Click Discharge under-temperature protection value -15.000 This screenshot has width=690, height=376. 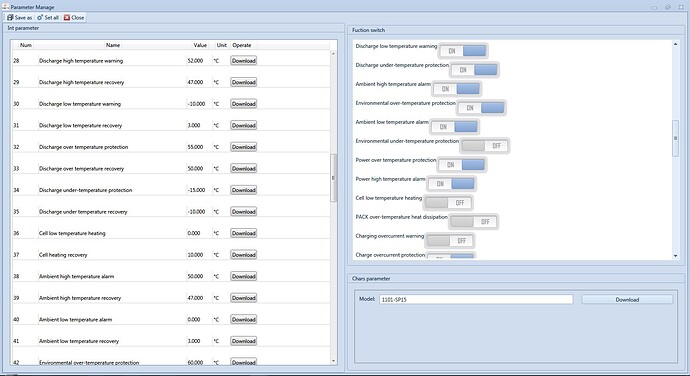tap(196, 190)
